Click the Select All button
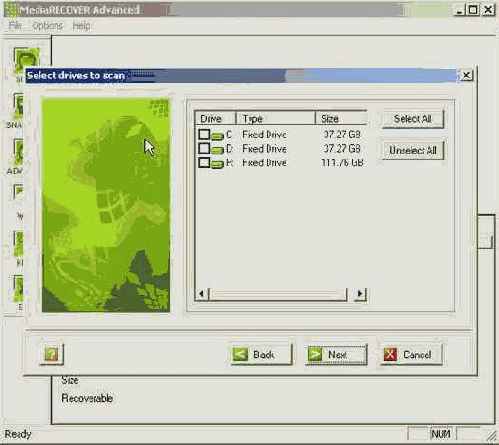The height and width of the screenshot is (445, 499). [413, 119]
